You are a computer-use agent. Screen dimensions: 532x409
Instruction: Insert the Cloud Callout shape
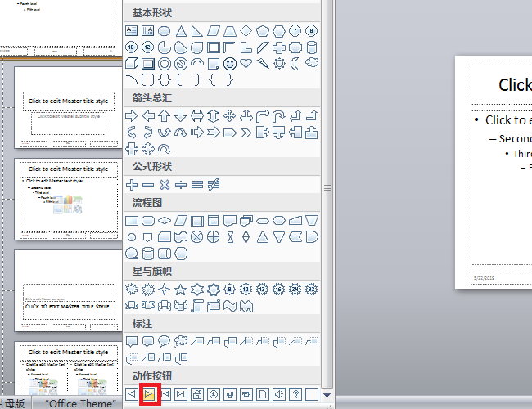tap(181, 341)
